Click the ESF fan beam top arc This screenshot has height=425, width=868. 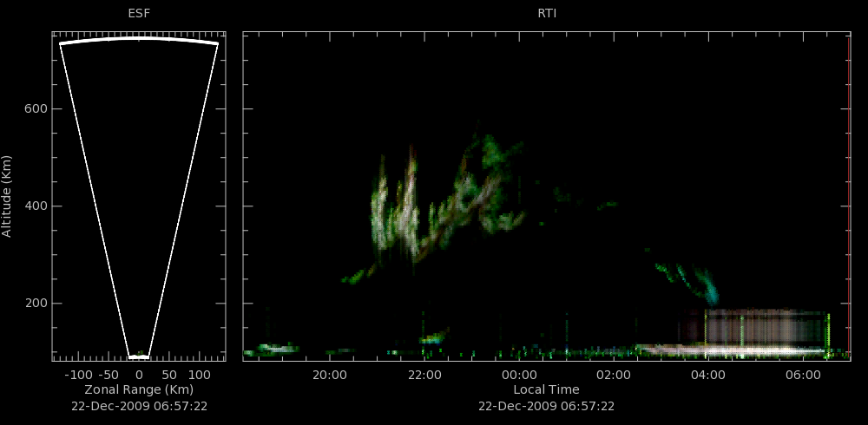point(139,39)
